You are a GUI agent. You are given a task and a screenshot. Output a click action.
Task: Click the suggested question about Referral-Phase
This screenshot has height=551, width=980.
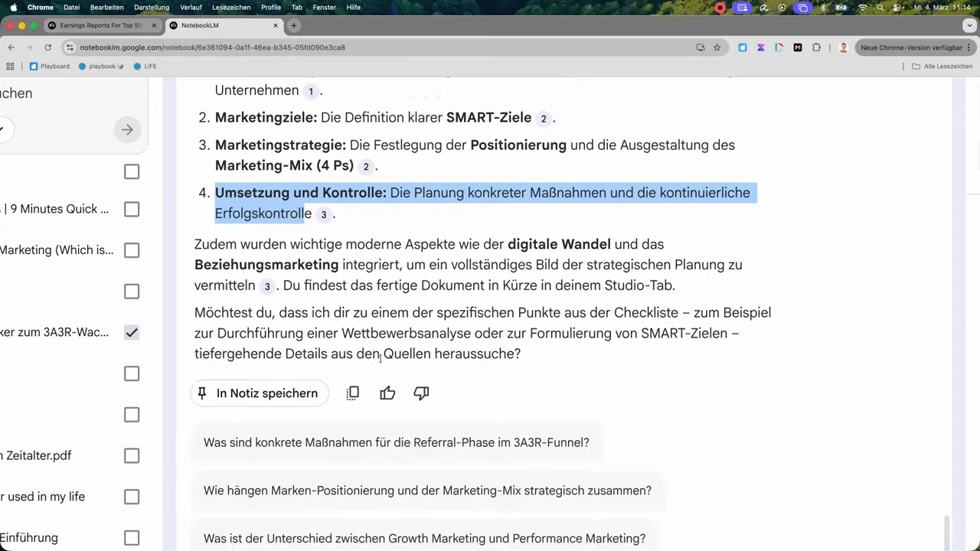(396, 442)
